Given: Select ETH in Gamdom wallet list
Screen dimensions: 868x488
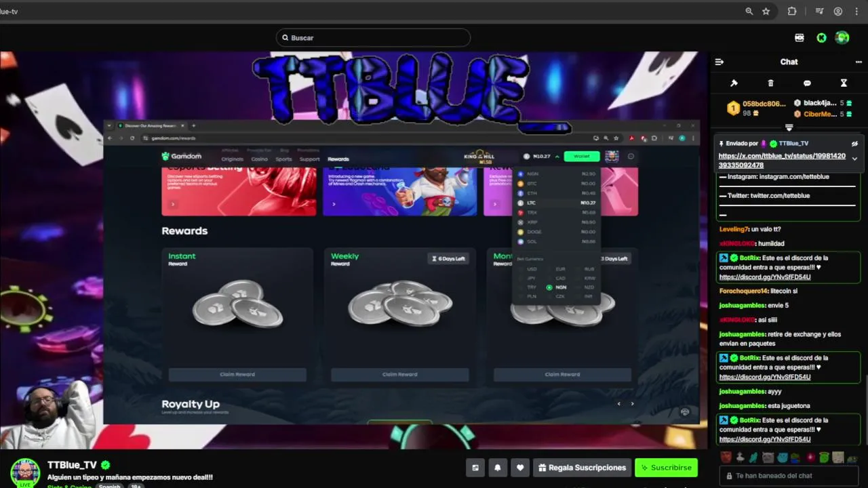Looking at the screenshot, I should [x=556, y=193].
